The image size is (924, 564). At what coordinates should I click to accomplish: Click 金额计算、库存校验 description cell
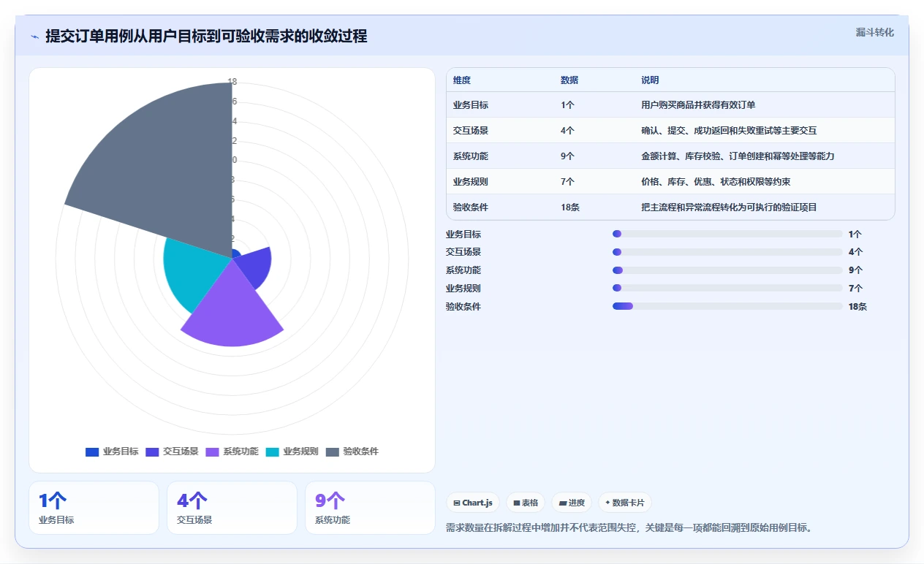tap(738, 156)
